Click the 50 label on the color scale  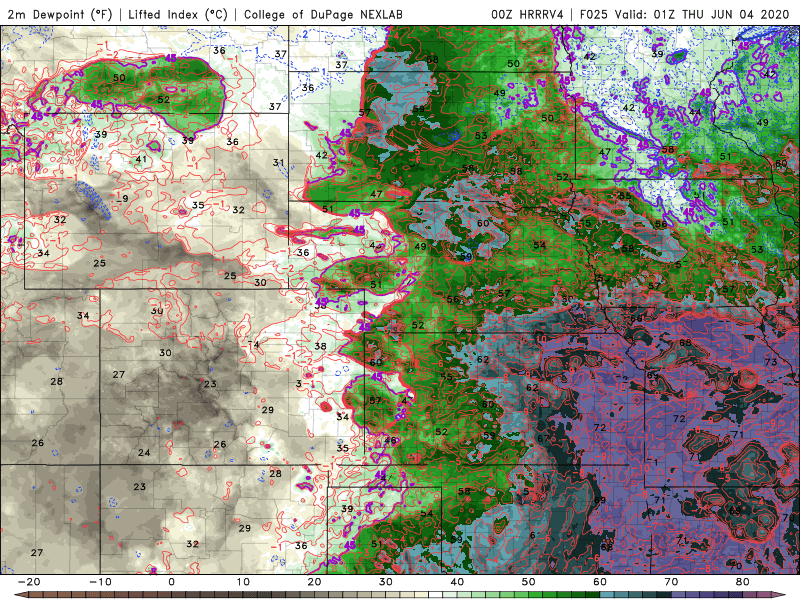pyautogui.click(x=529, y=582)
